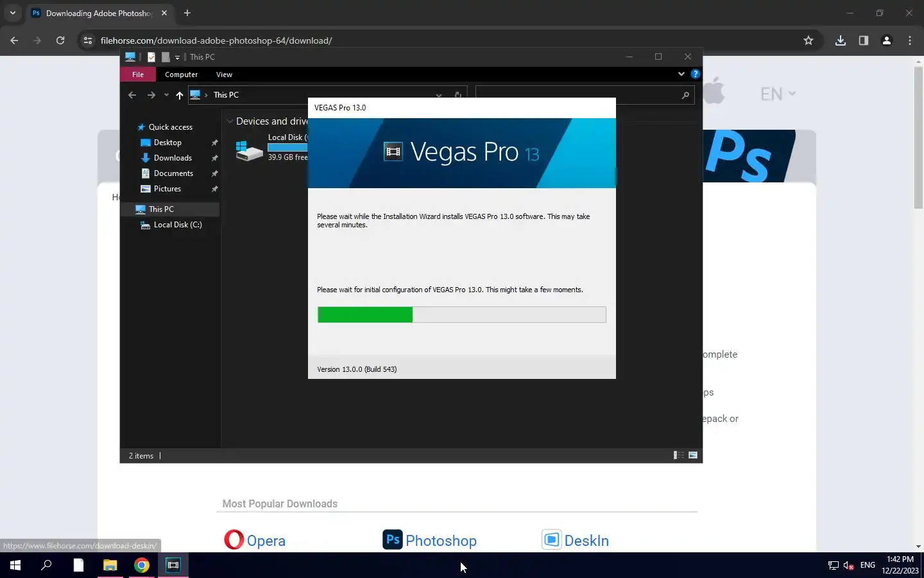Image resolution: width=924 pixels, height=578 pixels.
Task: Click Version 13.0.0 (Build 543) text
Action: 357,369
